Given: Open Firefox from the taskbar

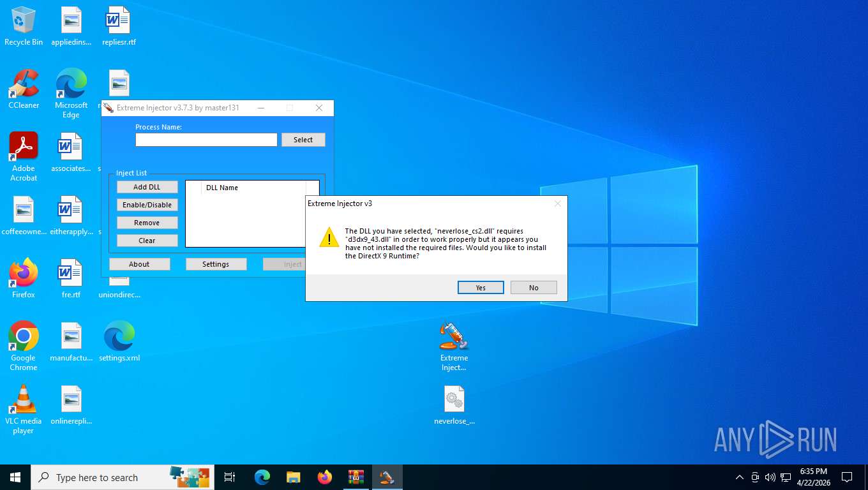Looking at the screenshot, I should coord(325,477).
